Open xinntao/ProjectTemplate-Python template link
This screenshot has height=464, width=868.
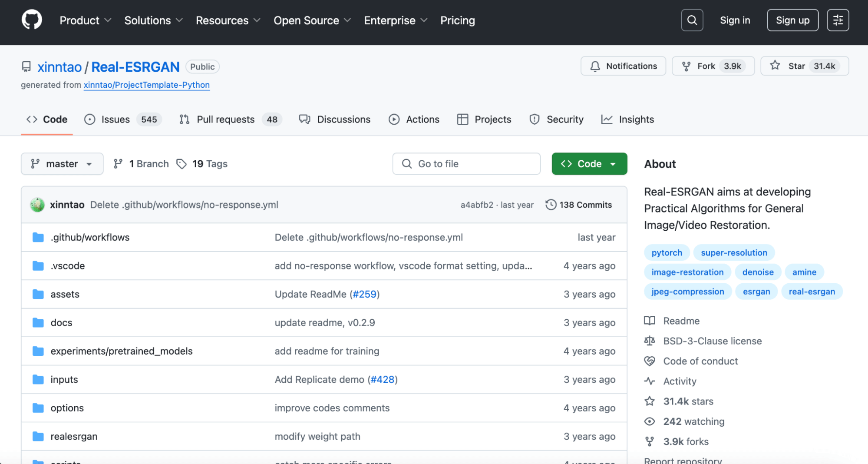[147, 85]
